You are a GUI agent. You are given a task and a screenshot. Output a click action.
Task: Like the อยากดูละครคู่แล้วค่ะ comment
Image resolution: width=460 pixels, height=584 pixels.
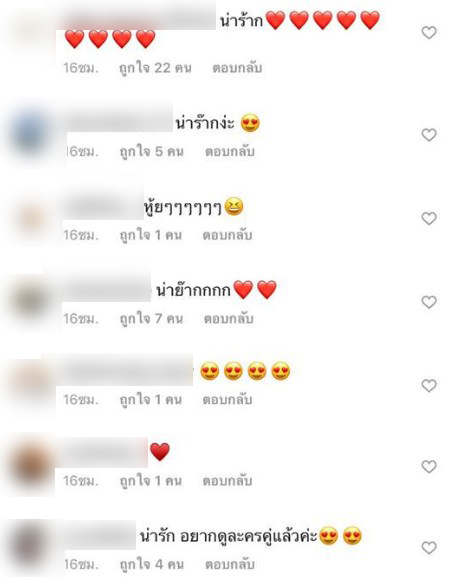(x=429, y=548)
